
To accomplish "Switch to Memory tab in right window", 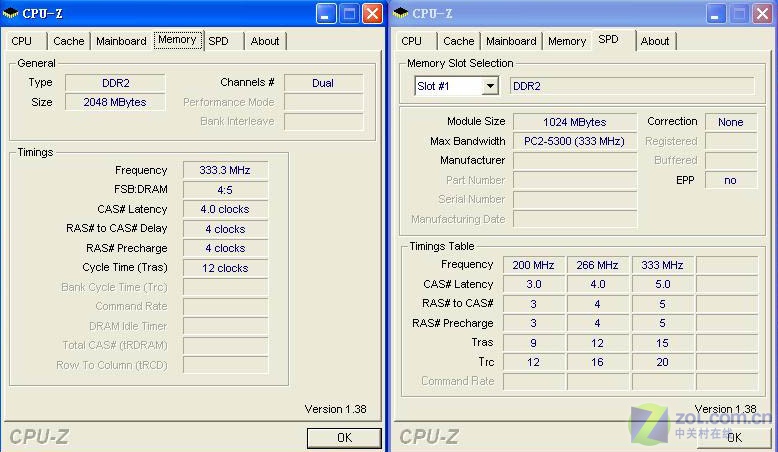I will point(567,41).
